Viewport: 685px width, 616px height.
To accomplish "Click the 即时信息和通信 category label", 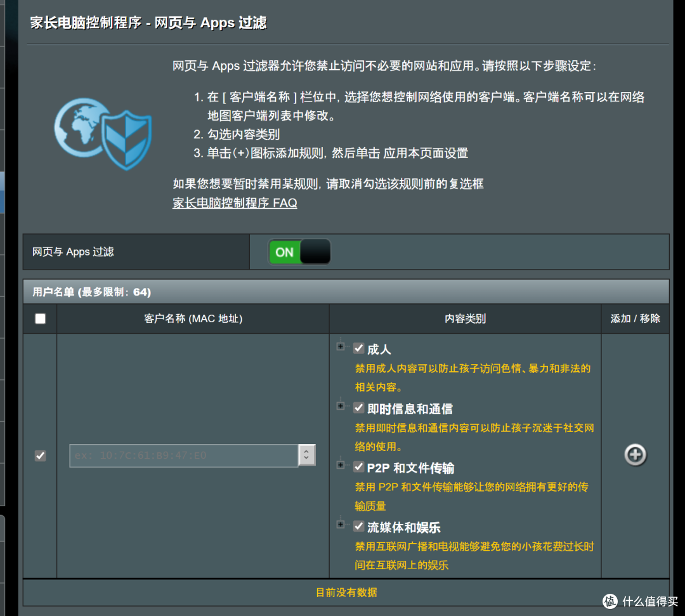I will click(x=410, y=409).
